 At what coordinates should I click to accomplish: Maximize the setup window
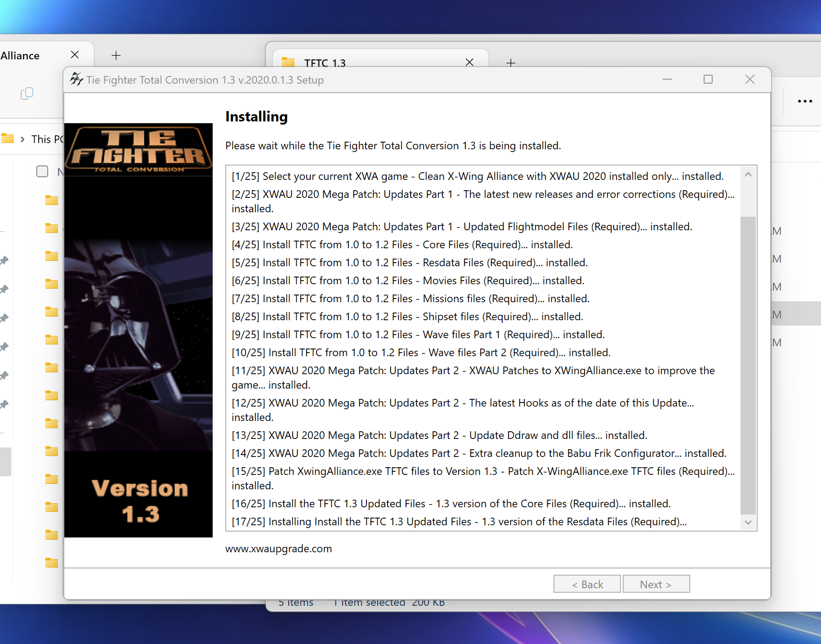click(x=708, y=80)
